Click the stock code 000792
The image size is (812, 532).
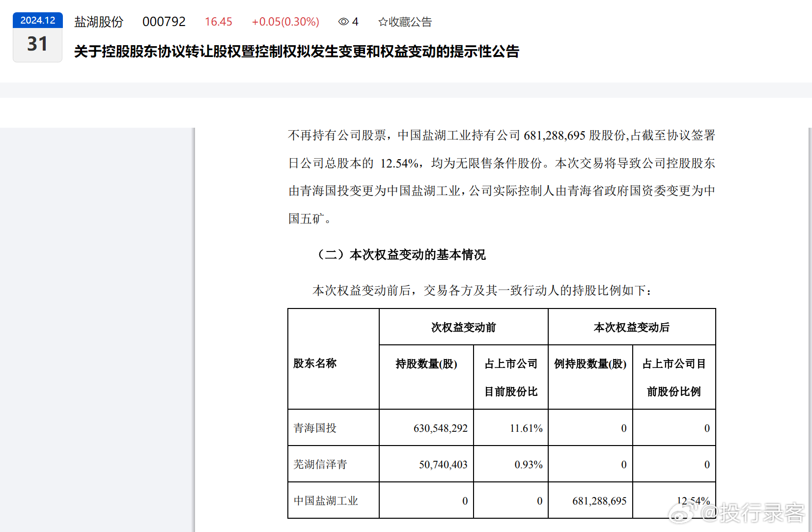pyautogui.click(x=164, y=22)
